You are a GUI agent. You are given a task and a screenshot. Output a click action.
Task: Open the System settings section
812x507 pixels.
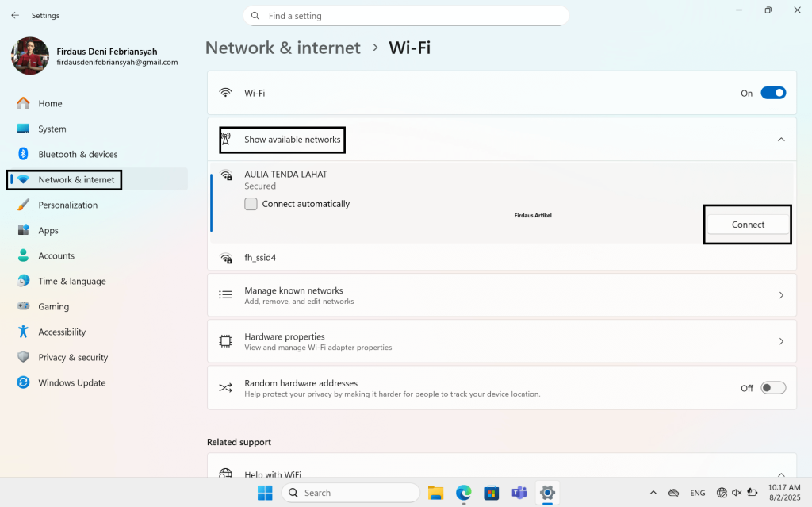(52, 129)
